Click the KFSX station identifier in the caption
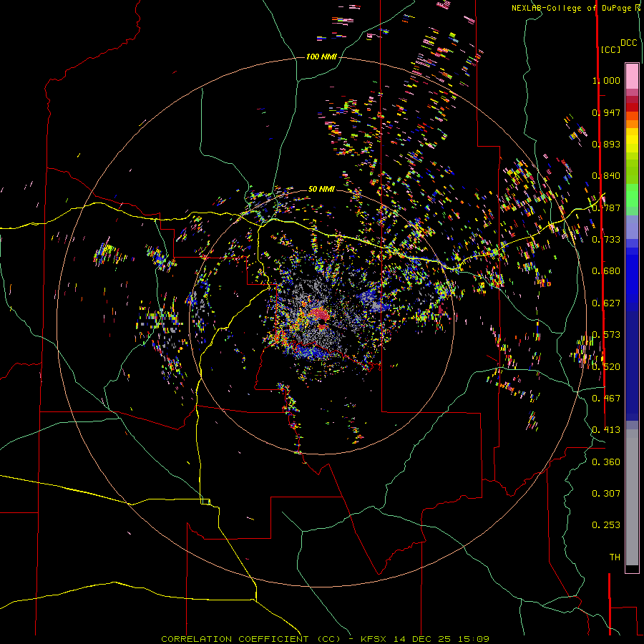Viewport: 644px width, 644px height. pos(374,639)
